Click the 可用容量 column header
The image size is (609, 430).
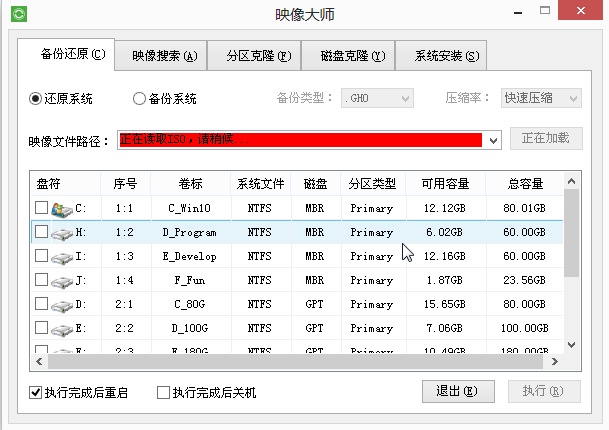coord(445,184)
